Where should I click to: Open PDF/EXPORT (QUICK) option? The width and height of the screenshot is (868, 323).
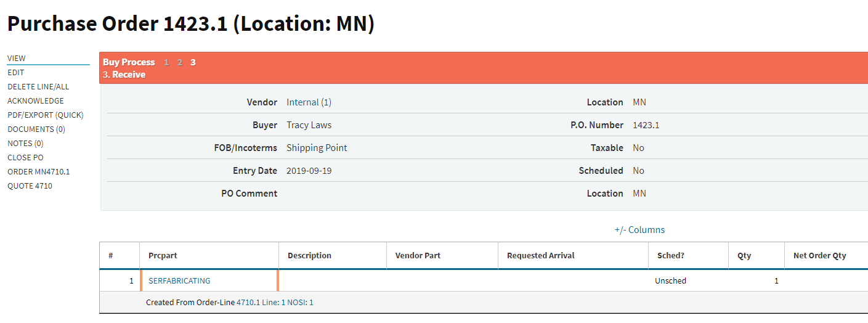(46, 115)
